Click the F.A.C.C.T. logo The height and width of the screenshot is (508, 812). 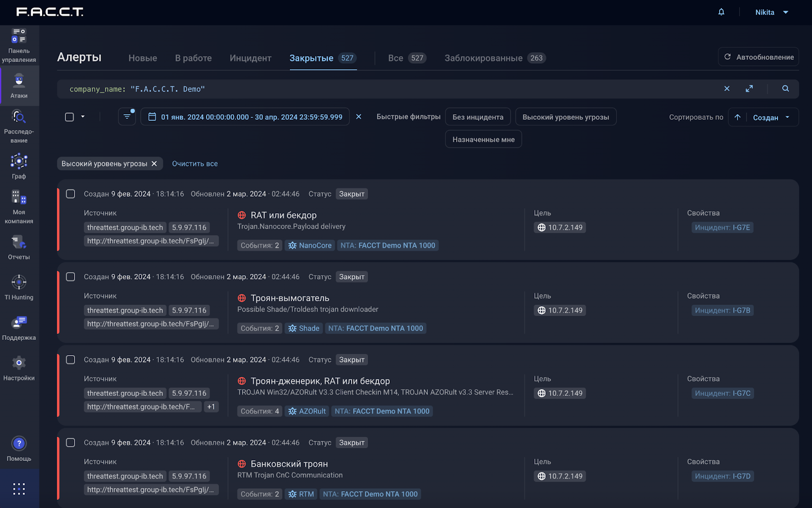pyautogui.click(x=50, y=12)
